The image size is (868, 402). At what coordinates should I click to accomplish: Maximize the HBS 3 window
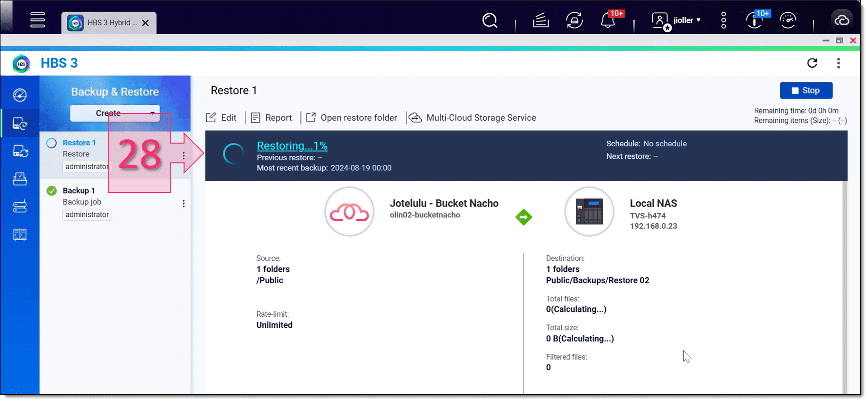pos(839,40)
